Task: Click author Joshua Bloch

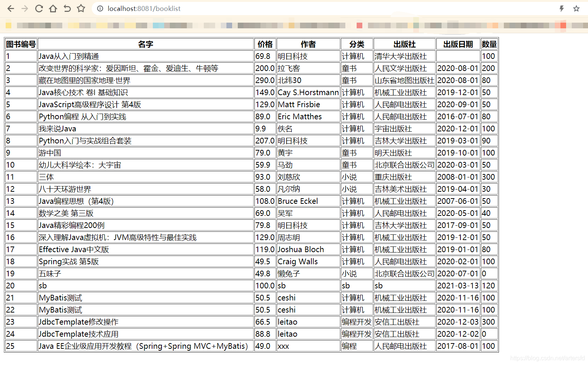Action: point(301,249)
